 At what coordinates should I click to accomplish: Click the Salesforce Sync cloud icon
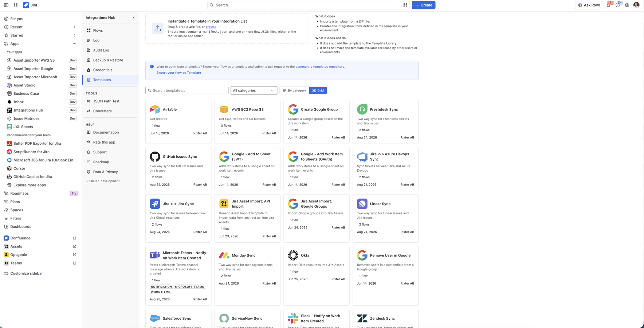tap(155, 318)
